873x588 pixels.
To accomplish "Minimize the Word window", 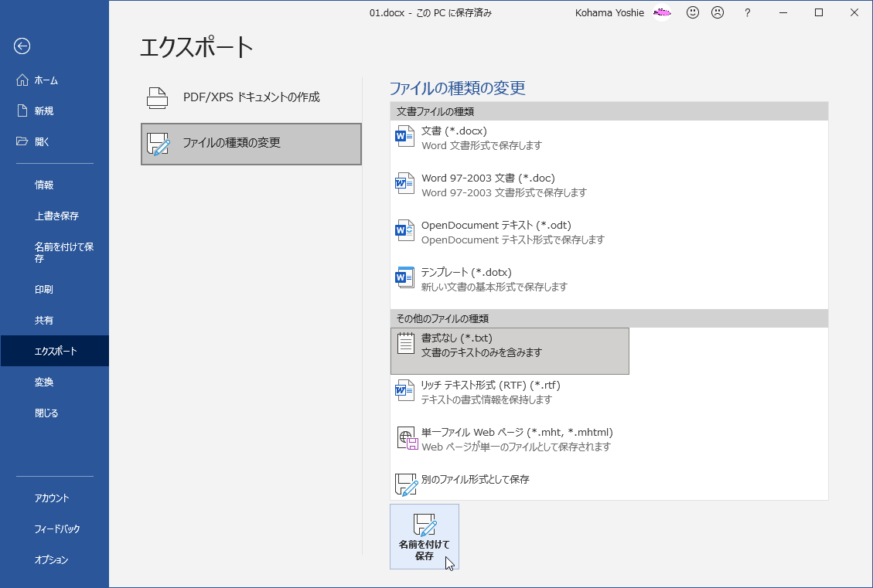I will click(783, 12).
